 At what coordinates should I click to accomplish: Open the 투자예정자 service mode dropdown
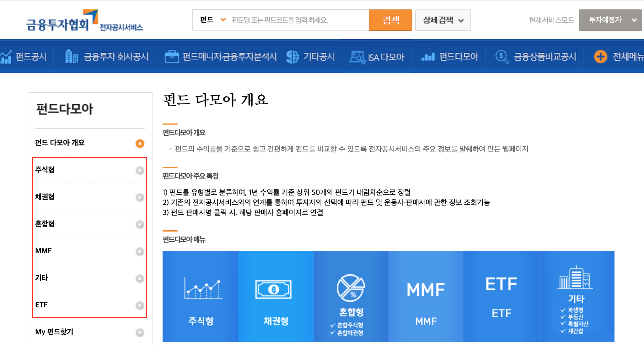pos(609,20)
